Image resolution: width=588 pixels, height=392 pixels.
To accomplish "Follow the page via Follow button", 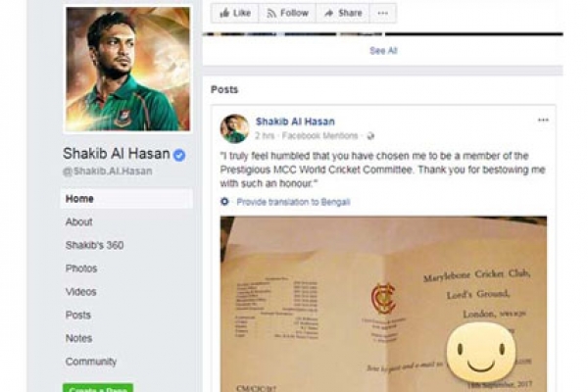I will (287, 13).
